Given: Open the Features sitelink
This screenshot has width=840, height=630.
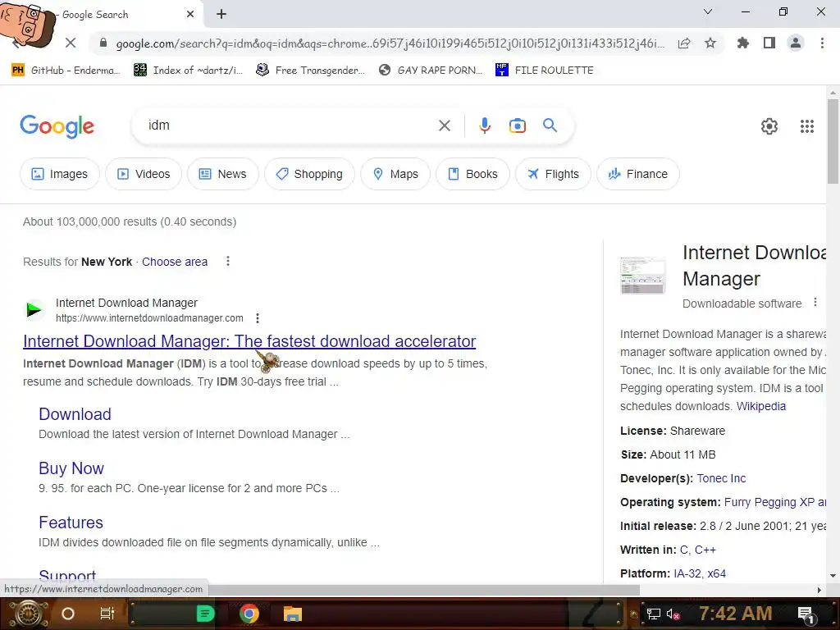Looking at the screenshot, I should (71, 523).
